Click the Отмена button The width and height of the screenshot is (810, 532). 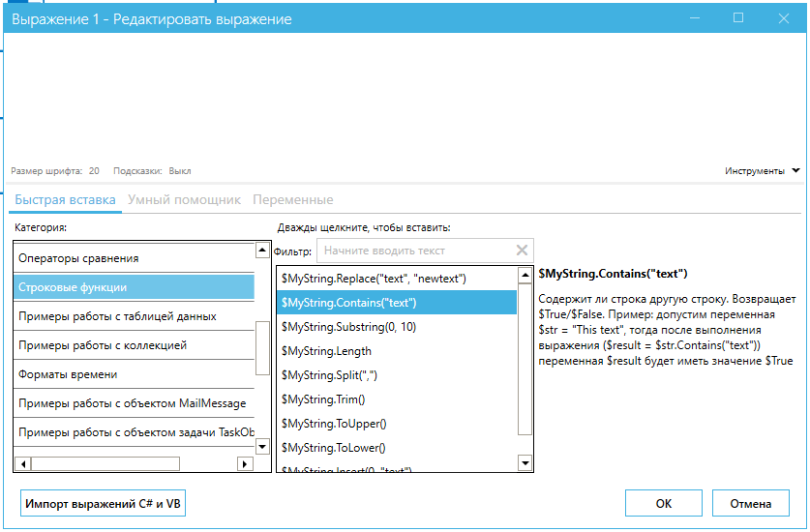point(751,503)
